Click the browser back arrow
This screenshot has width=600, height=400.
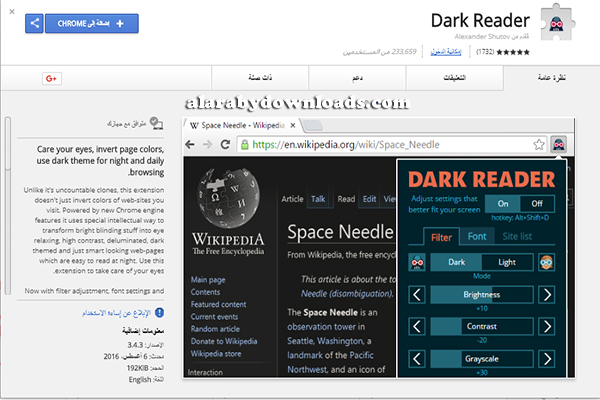190,144
